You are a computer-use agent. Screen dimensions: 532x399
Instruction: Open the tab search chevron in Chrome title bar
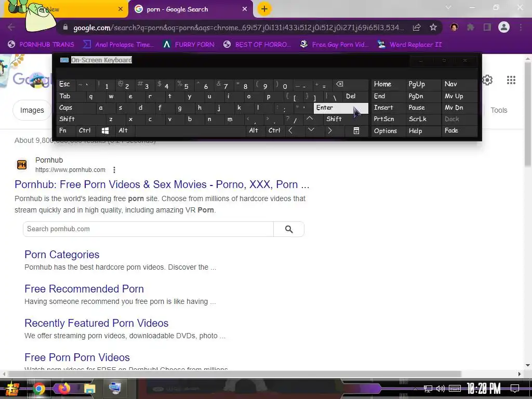tap(448, 7)
